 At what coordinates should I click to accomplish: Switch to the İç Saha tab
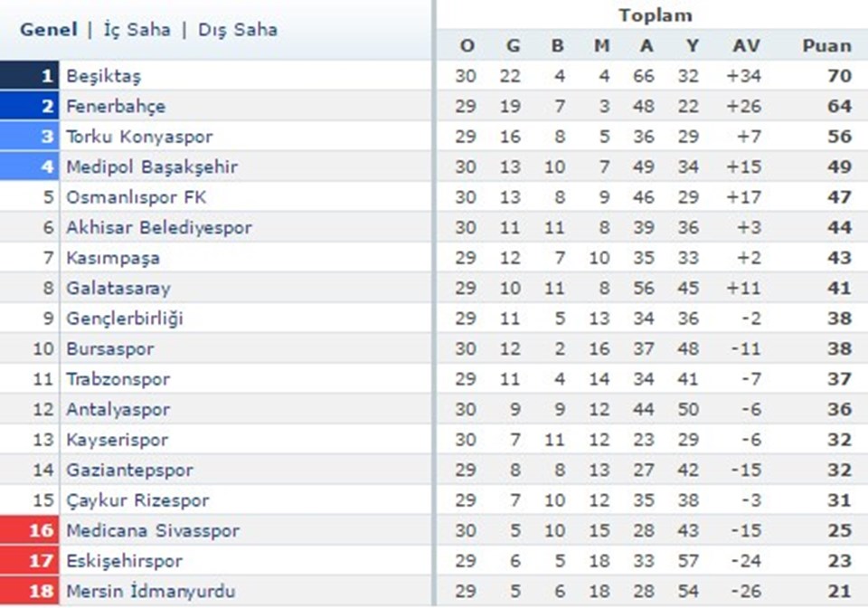coord(137,29)
